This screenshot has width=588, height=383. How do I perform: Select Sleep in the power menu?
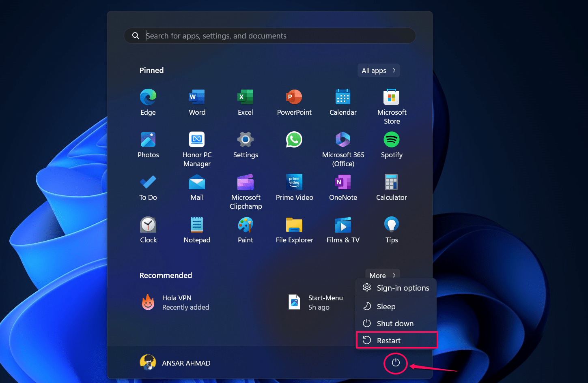[x=396, y=306]
